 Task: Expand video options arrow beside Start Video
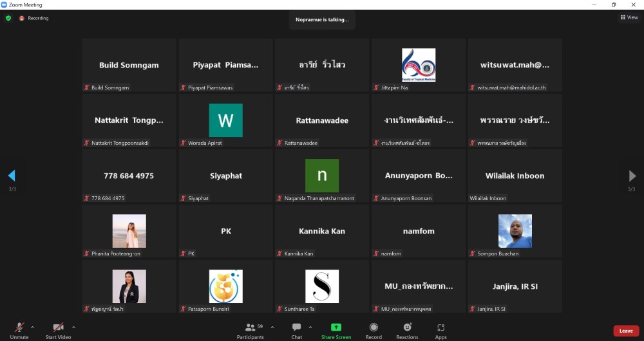click(73, 327)
